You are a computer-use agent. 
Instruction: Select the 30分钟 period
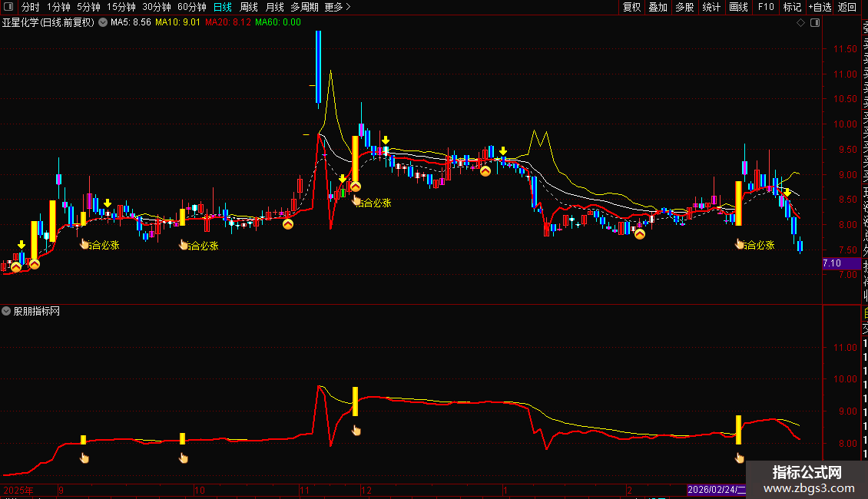pos(157,7)
